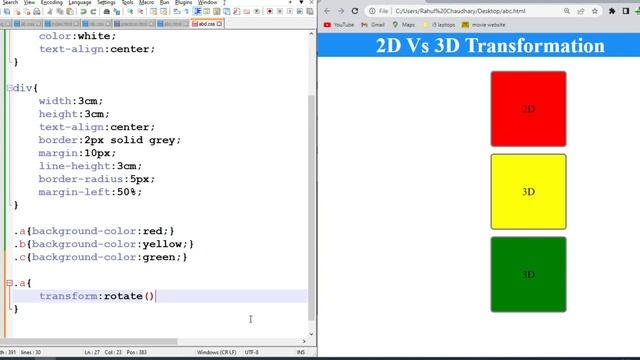The width and height of the screenshot is (640, 360).
Task: Toggle INS mode in status bar
Action: point(301,352)
